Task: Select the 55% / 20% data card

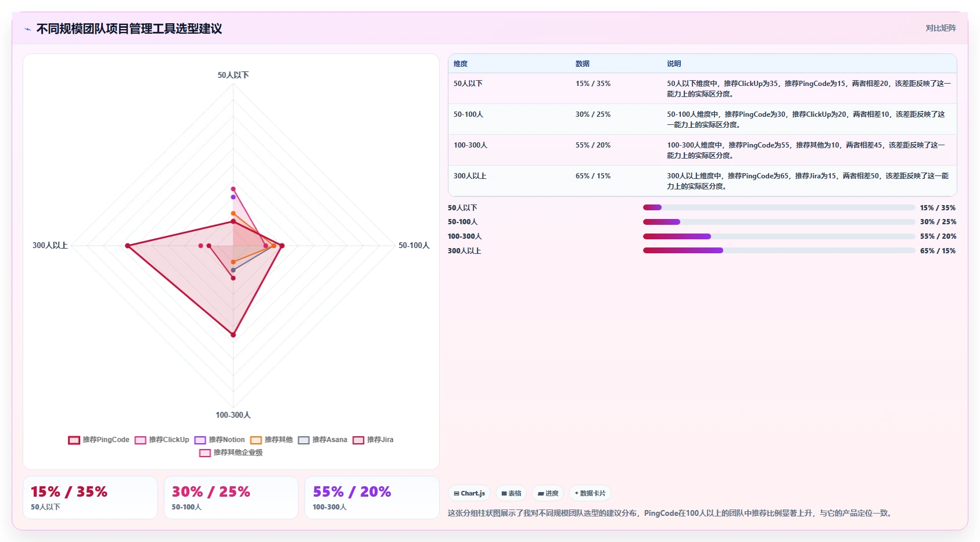Action: [372, 497]
